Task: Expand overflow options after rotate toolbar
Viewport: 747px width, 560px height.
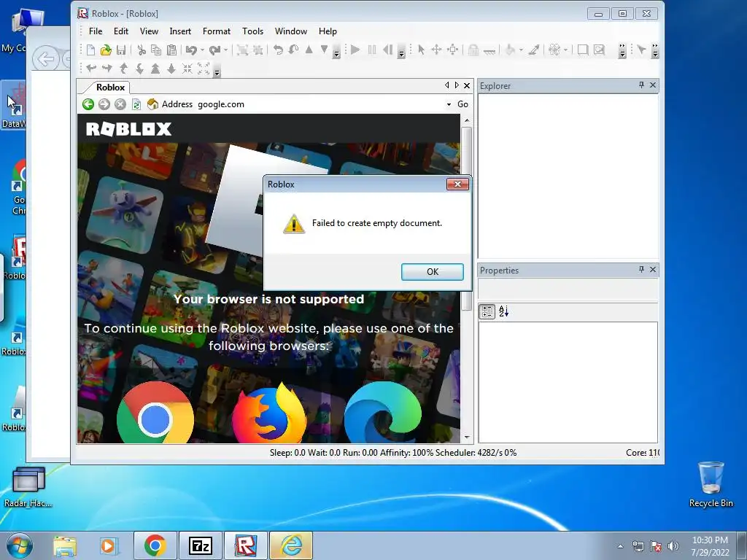Action: pos(336,50)
